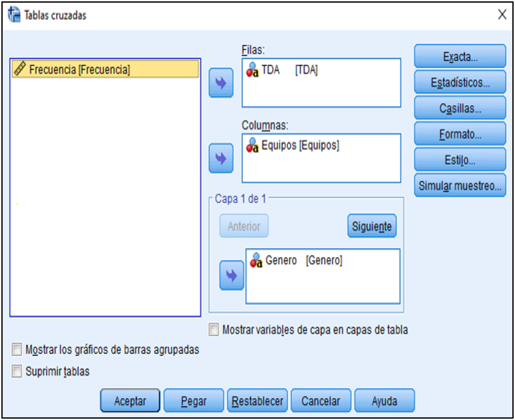
Task: Check Mostrar los gráficos de barras agrupadas
Action: pyautogui.click(x=17, y=350)
